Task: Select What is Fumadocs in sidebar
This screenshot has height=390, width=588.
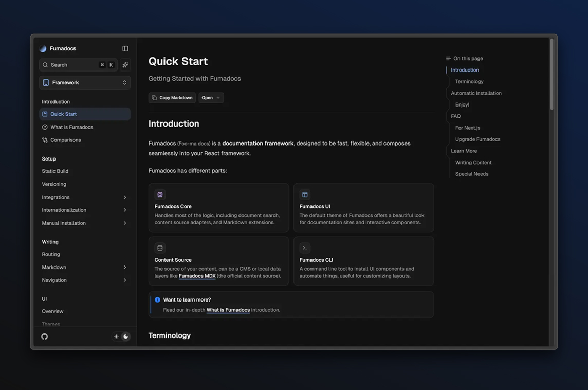Action: [x=71, y=127]
